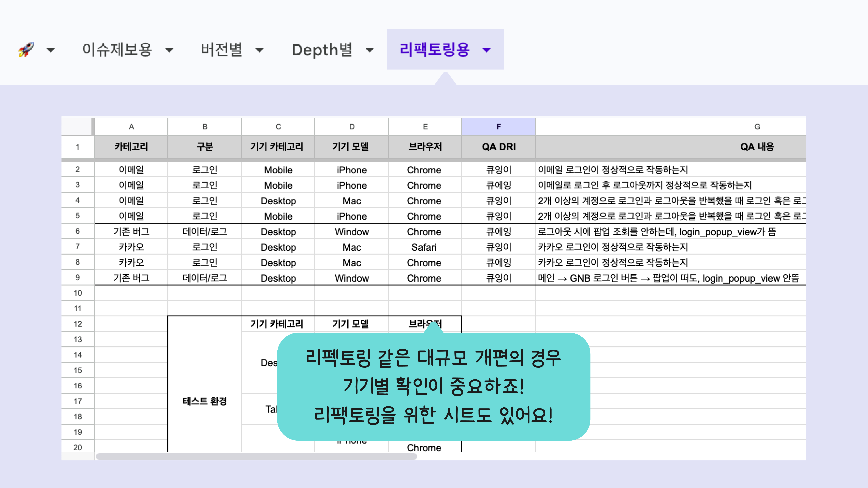Viewport: 868px width, 488px height.
Task: Click the 기기 카테고리 header cell in row 1
Action: pyautogui.click(x=278, y=147)
